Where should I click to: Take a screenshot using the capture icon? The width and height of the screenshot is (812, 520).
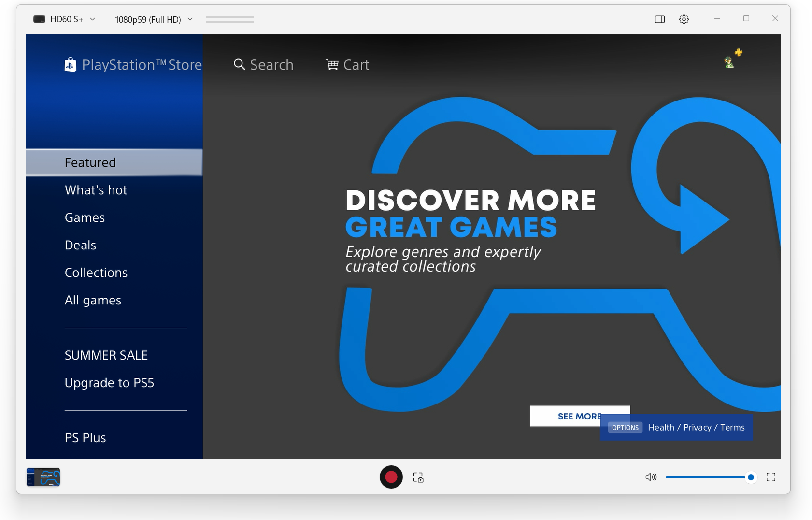coord(418,477)
